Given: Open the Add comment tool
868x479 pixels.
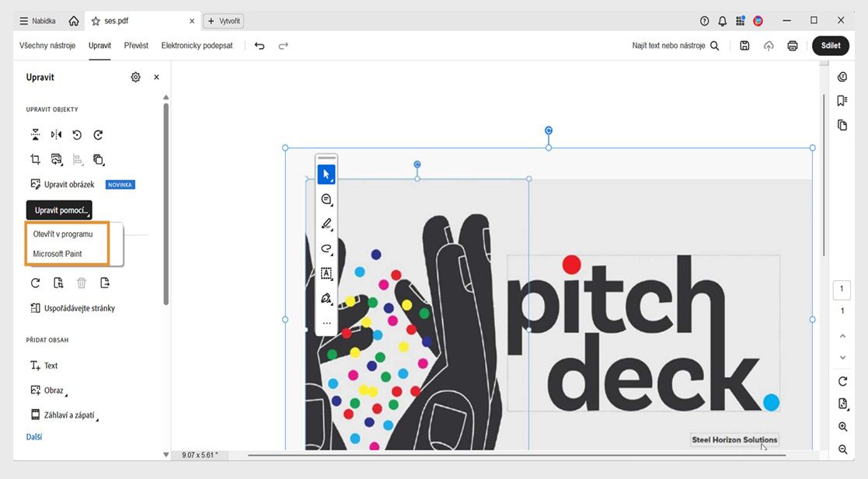Looking at the screenshot, I should (x=326, y=200).
